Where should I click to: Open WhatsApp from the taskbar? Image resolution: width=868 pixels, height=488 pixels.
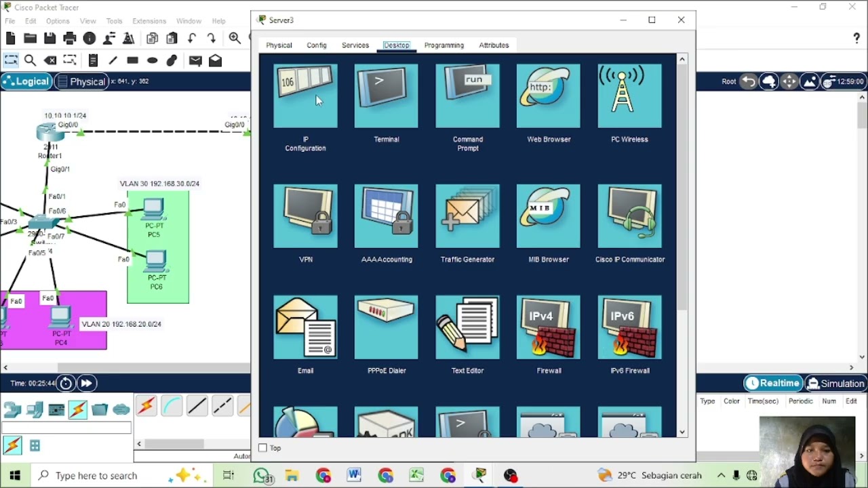tap(261, 475)
